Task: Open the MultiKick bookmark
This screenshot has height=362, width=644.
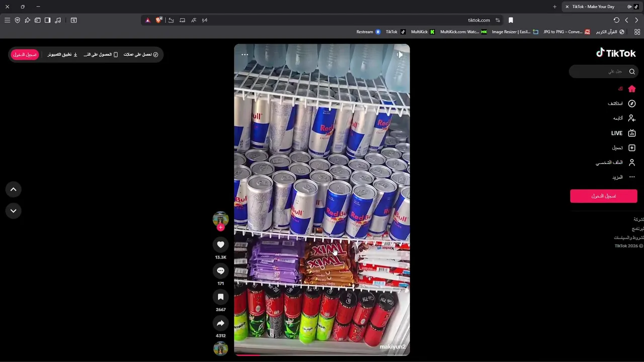Action: (423, 32)
